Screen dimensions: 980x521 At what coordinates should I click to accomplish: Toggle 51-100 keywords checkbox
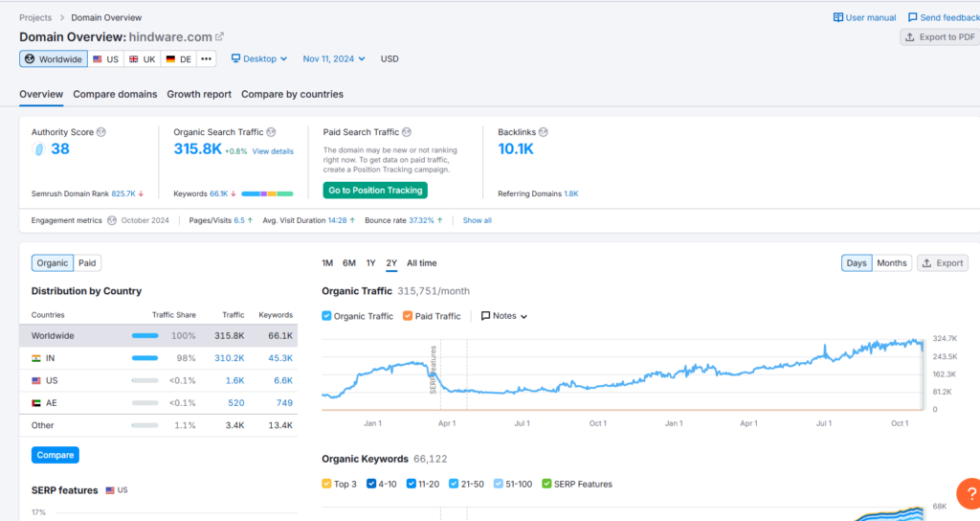[498, 484]
